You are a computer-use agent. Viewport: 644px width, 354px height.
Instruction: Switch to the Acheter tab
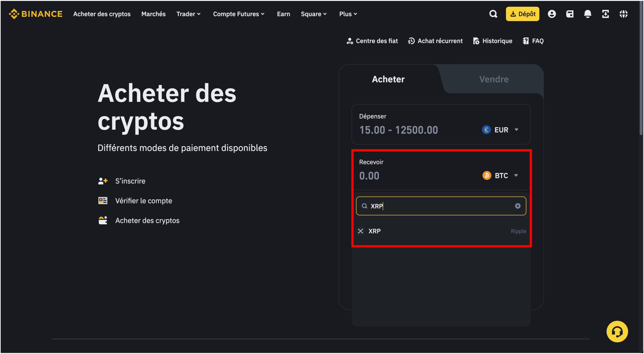(388, 79)
